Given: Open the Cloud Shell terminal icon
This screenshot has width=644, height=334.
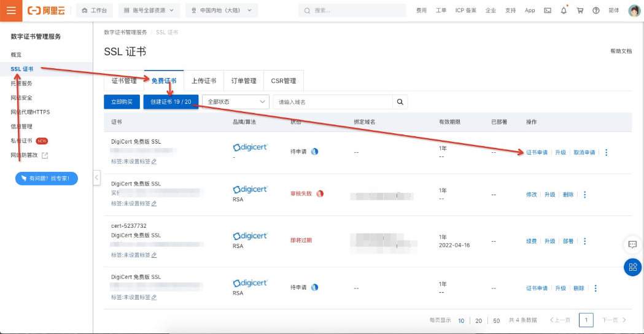Looking at the screenshot, I should pos(548,10).
